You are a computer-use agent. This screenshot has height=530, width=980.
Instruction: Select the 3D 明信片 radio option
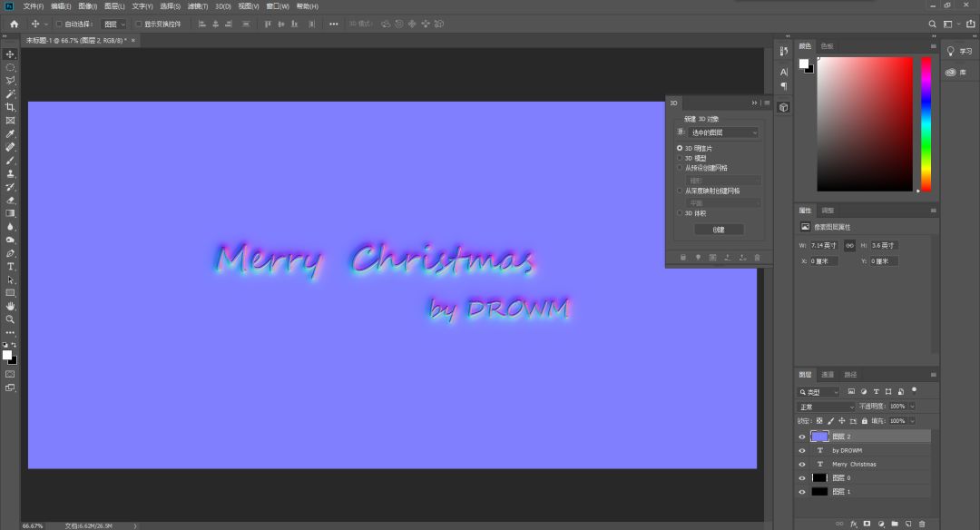[x=680, y=148]
